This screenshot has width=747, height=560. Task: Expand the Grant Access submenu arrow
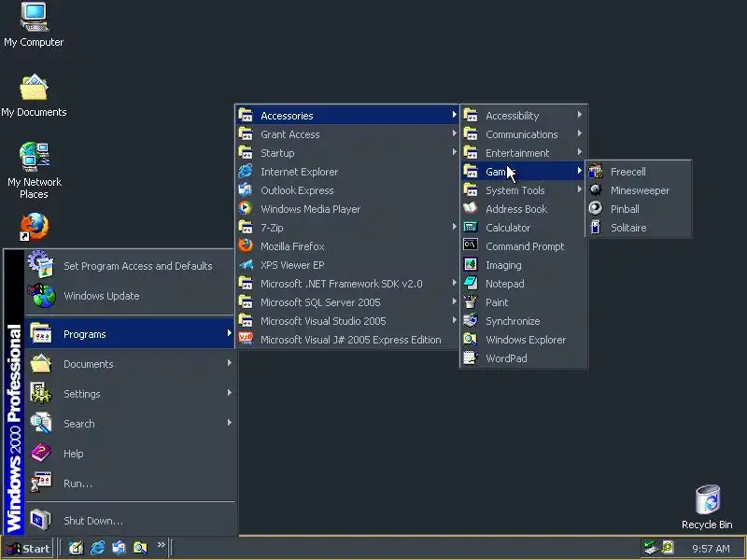(454, 133)
